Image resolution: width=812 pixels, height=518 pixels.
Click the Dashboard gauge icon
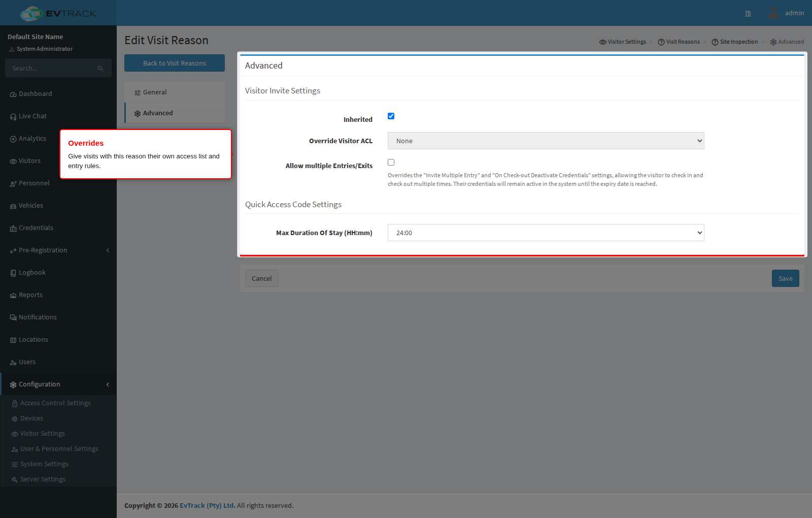pyautogui.click(x=13, y=94)
